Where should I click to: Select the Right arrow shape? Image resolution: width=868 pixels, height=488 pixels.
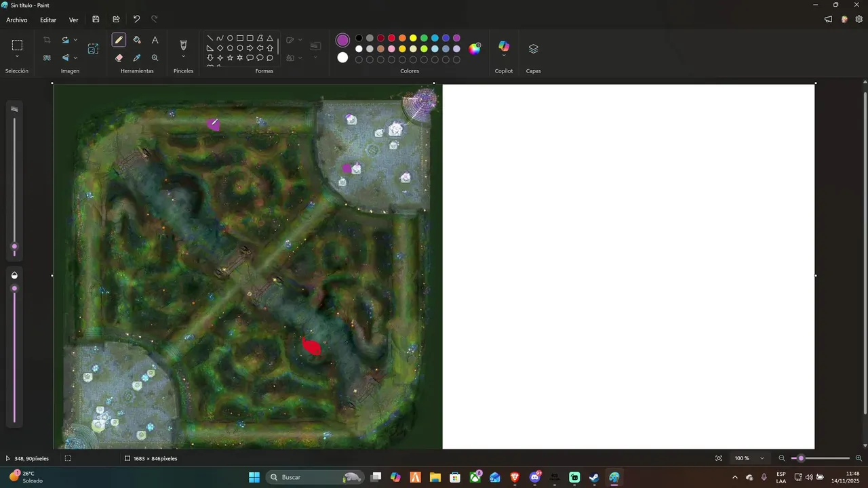point(250,48)
